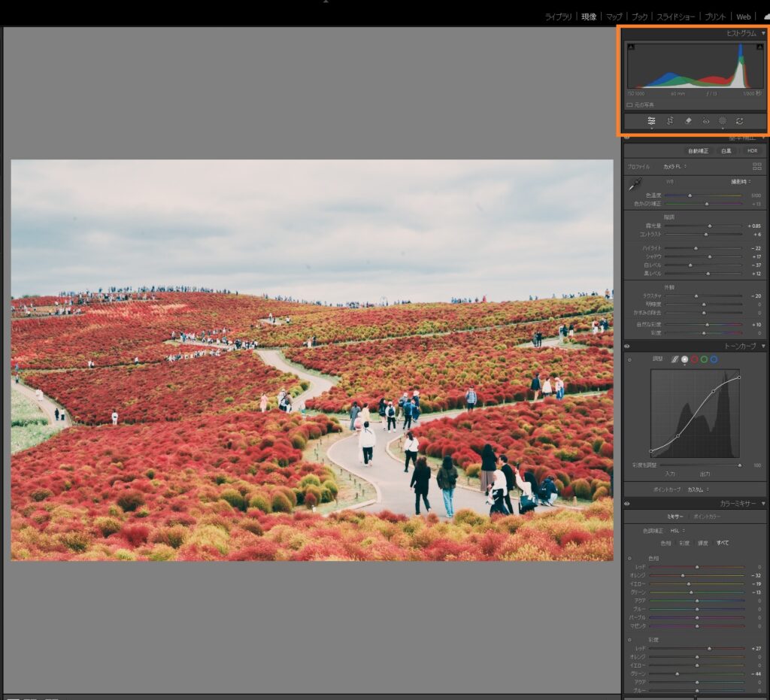
Task: Select the Healing eraser tool icon
Action: click(x=687, y=120)
